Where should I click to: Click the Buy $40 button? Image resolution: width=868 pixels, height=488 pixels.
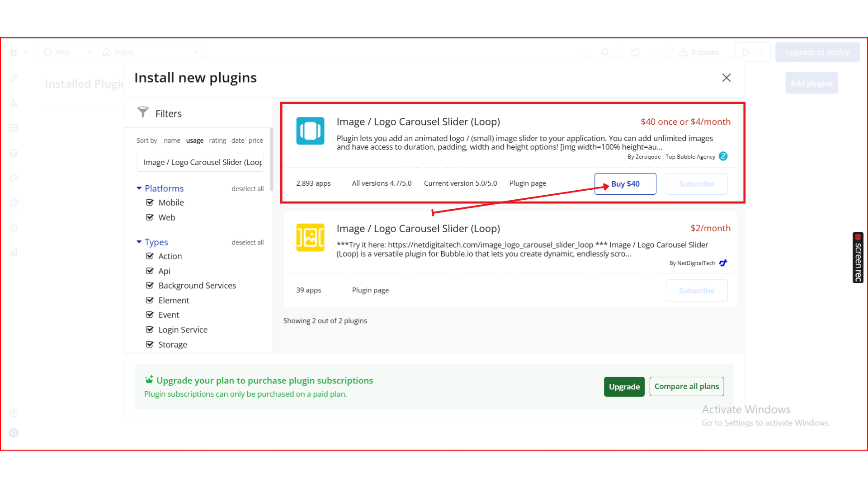coord(625,184)
